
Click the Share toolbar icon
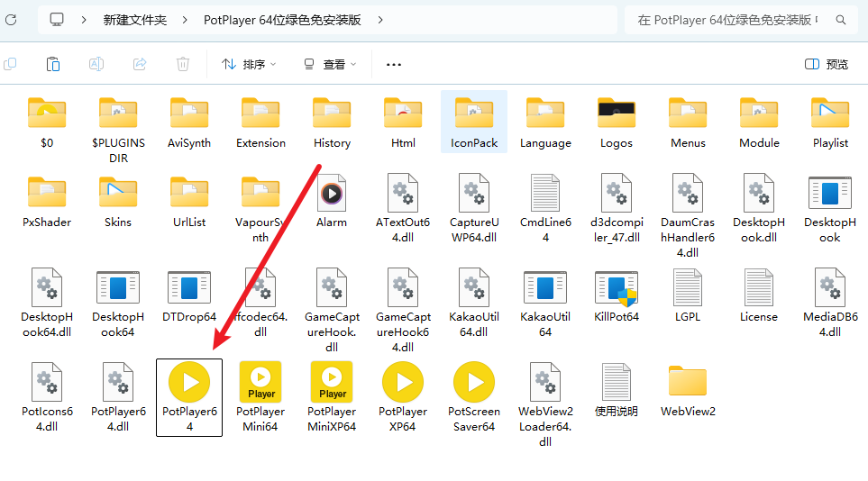140,64
